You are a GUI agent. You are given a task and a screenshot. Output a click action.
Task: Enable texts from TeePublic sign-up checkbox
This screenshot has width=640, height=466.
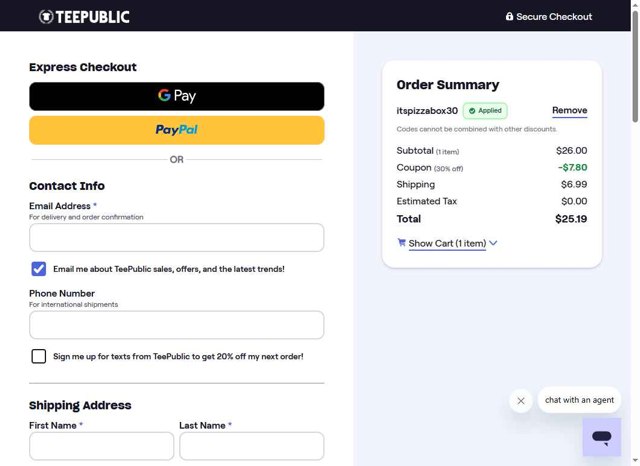tap(39, 356)
